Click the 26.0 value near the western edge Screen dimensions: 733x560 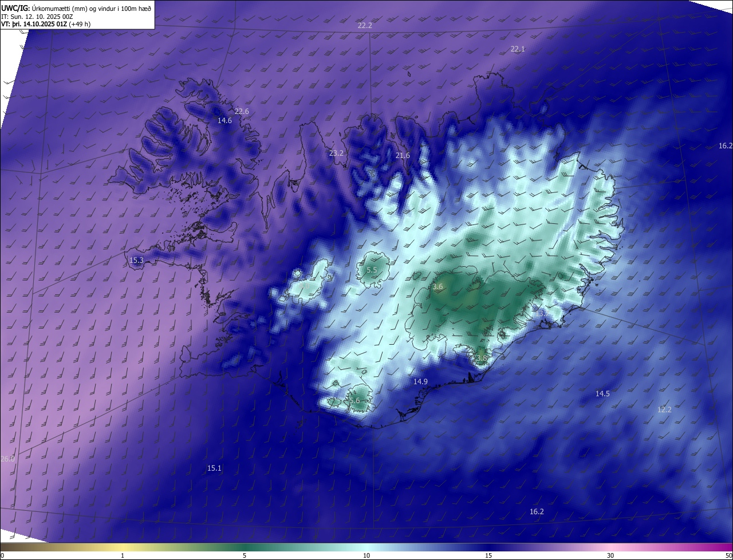(x=7, y=459)
